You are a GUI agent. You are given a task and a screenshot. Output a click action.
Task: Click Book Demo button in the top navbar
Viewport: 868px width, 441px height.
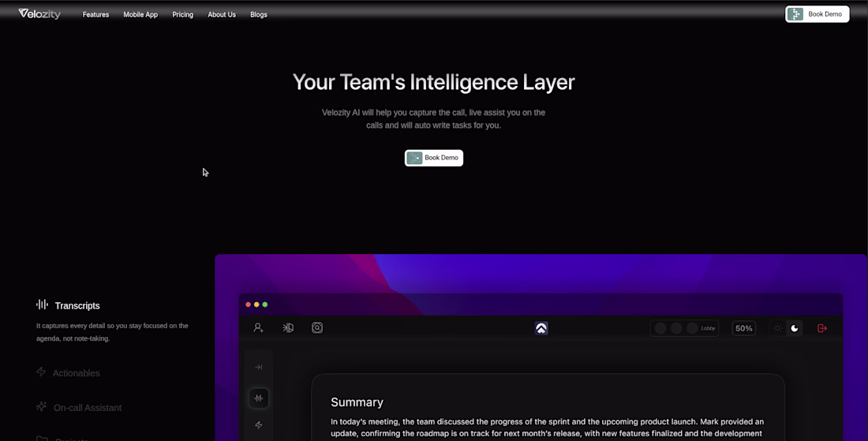[x=817, y=14]
